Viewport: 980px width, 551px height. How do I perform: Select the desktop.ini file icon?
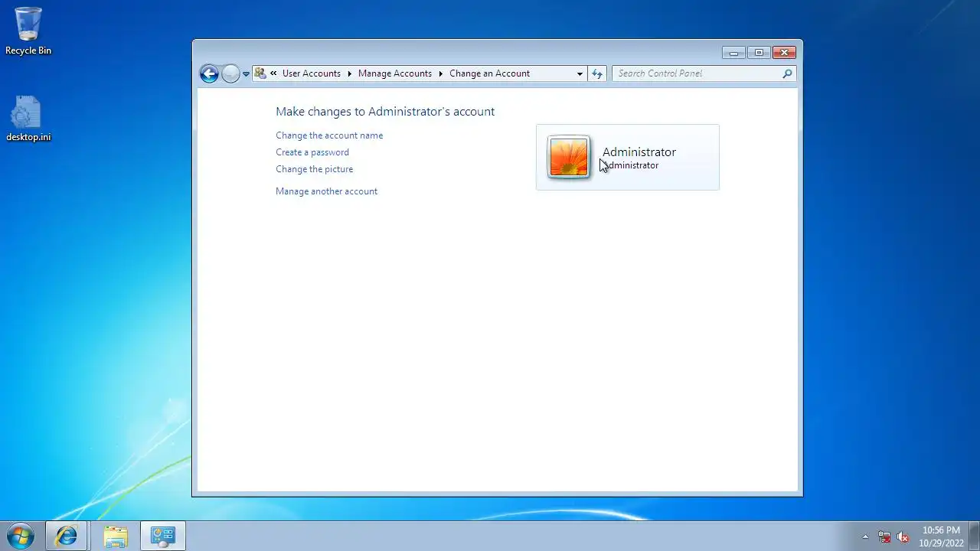pyautogui.click(x=28, y=119)
